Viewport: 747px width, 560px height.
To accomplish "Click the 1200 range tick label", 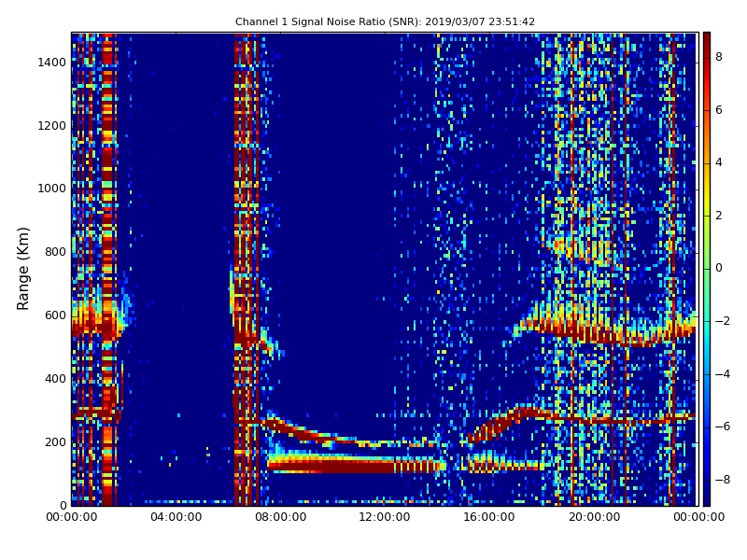I will (x=51, y=126).
